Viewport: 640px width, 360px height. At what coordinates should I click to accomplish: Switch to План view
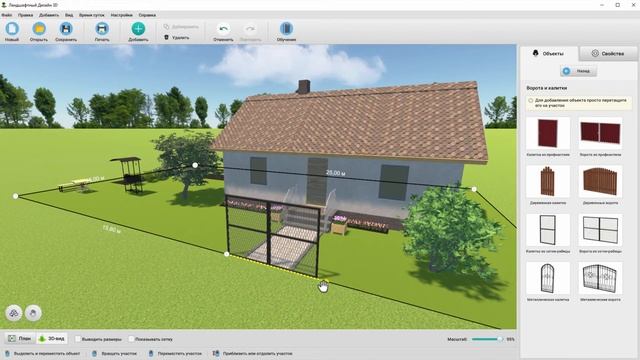coord(20,338)
